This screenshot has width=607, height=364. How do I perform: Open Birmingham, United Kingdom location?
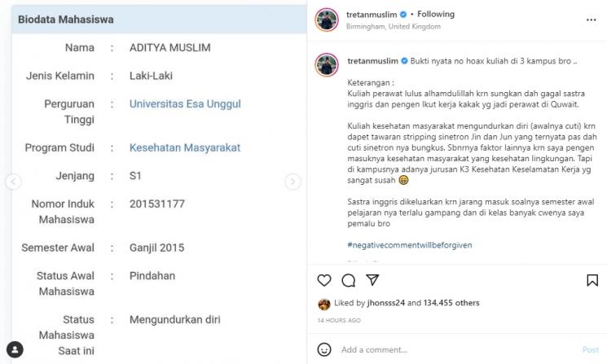coord(394,27)
